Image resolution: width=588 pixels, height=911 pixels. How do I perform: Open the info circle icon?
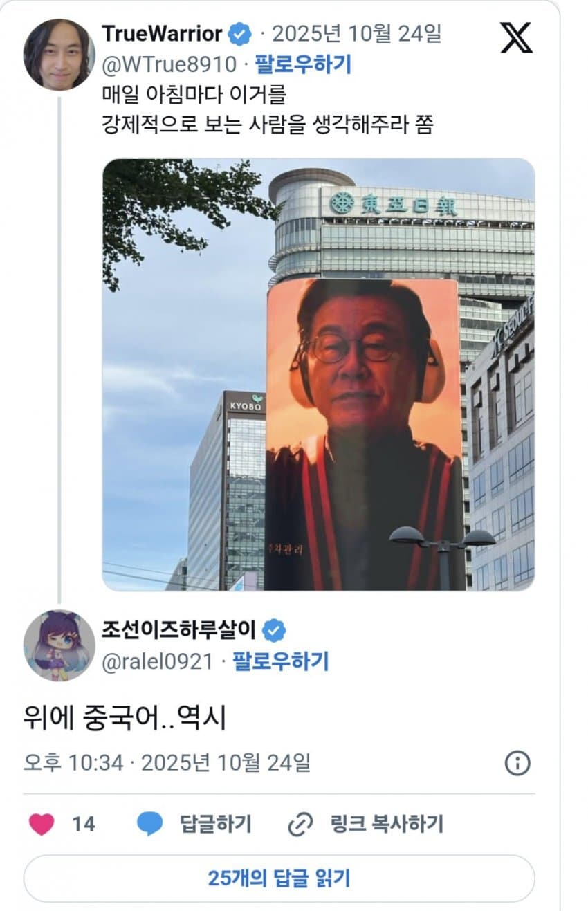517,764
